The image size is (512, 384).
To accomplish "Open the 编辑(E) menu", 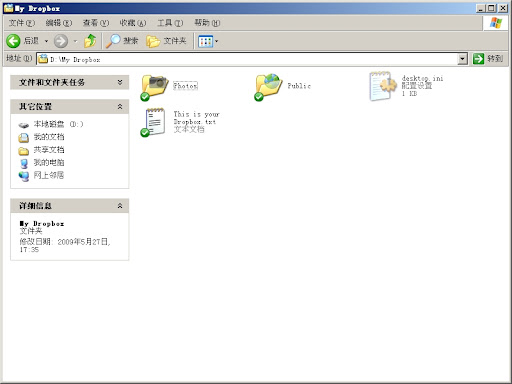I will click(x=59, y=23).
